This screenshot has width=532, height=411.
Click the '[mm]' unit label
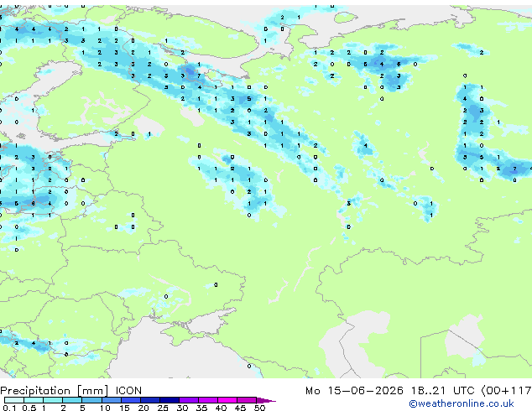pyautogui.click(x=93, y=391)
